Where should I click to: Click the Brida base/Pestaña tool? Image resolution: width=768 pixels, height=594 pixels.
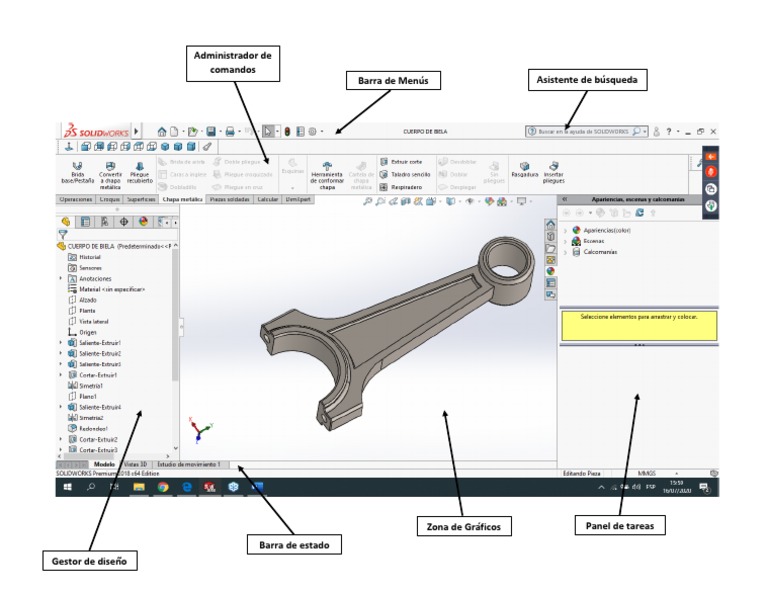(77, 172)
